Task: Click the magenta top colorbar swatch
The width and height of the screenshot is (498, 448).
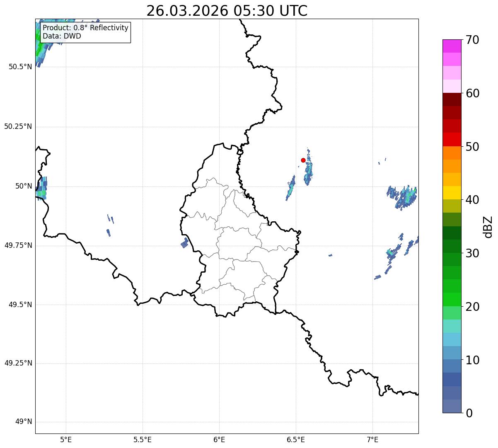Action: click(452, 46)
